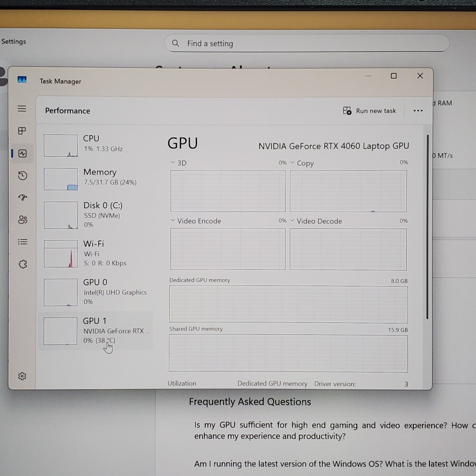Click the Find a setting search box
476x476 pixels.
307,43
